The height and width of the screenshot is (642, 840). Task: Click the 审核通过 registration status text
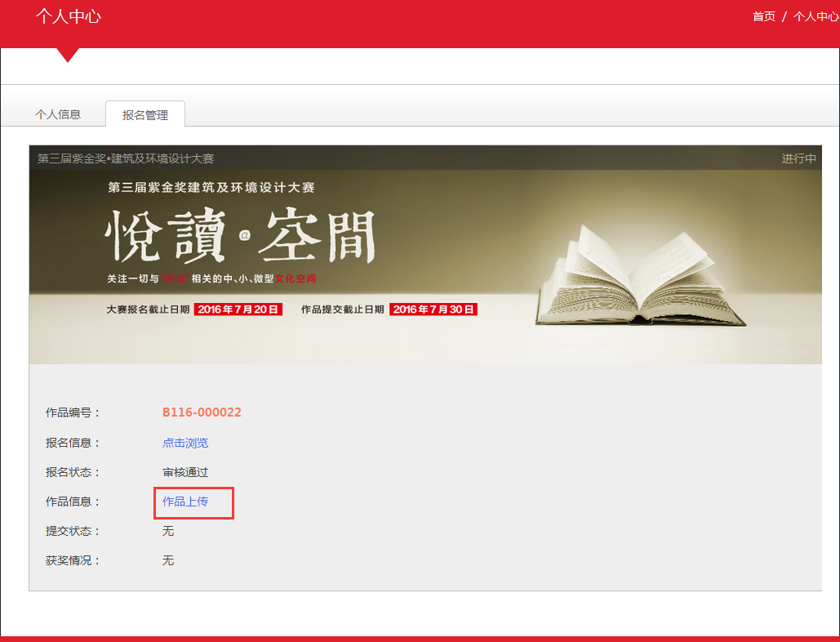pos(185,472)
